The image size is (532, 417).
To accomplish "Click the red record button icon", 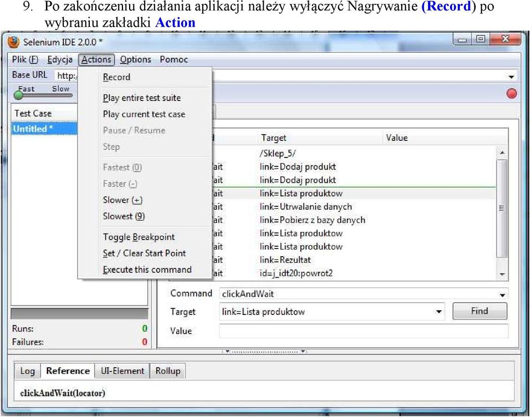I will pyautogui.click(x=511, y=93).
